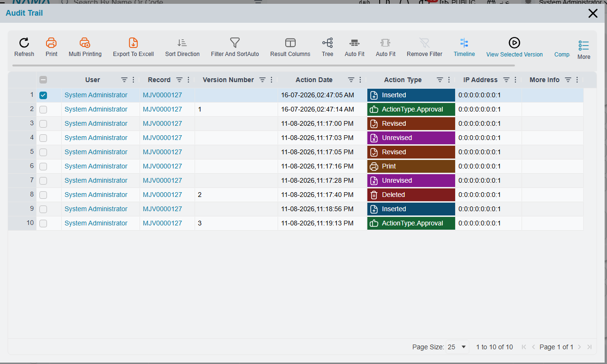Uncheck the row 1 checkbox
607x364 pixels.
[x=43, y=95]
